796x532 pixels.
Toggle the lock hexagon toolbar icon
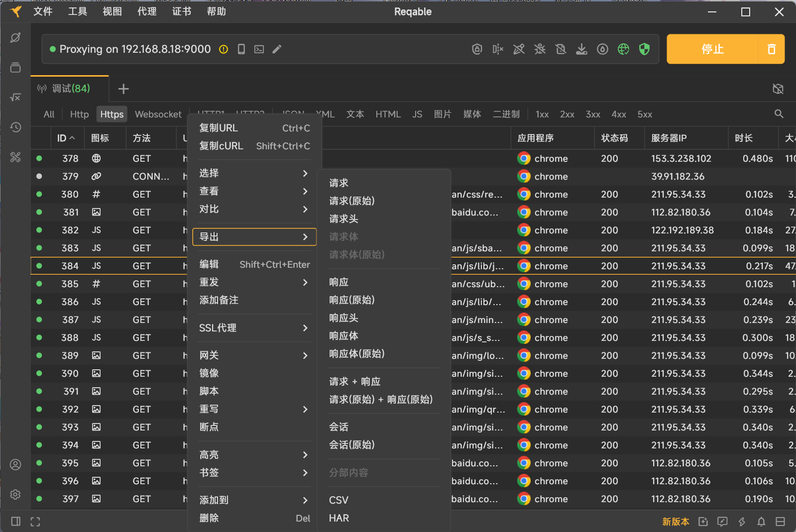[477, 49]
